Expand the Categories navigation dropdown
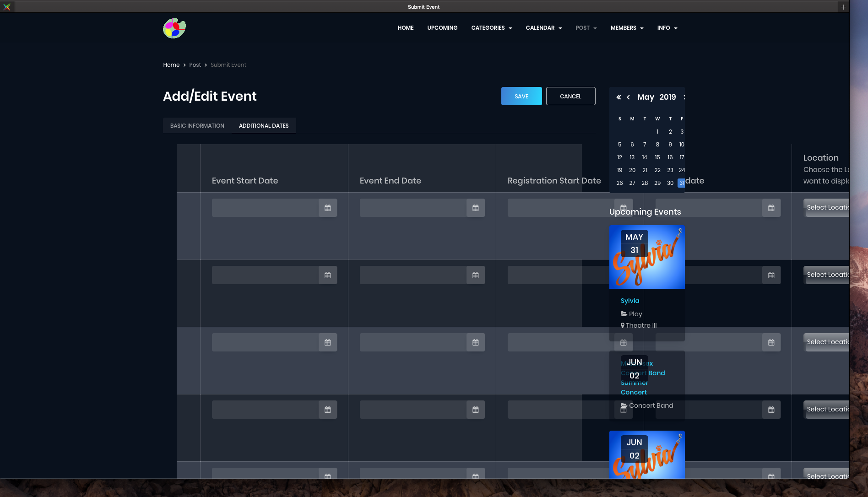 point(491,28)
